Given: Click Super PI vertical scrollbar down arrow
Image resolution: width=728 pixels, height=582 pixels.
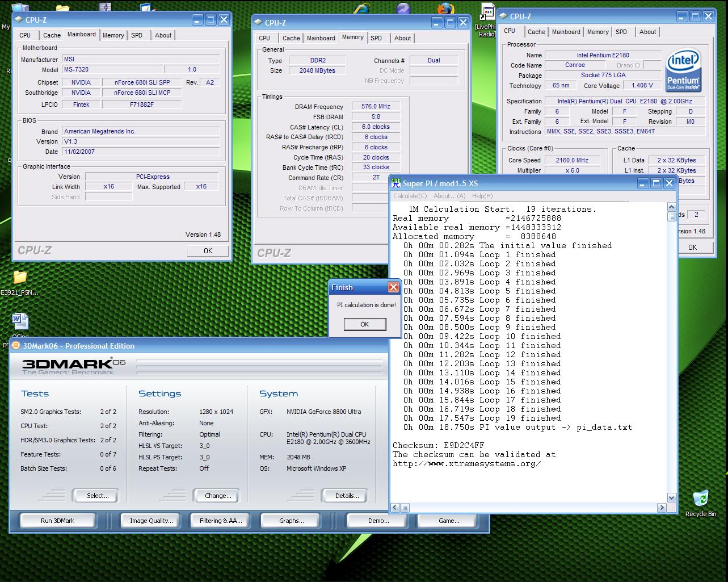Looking at the screenshot, I should (x=672, y=498).
